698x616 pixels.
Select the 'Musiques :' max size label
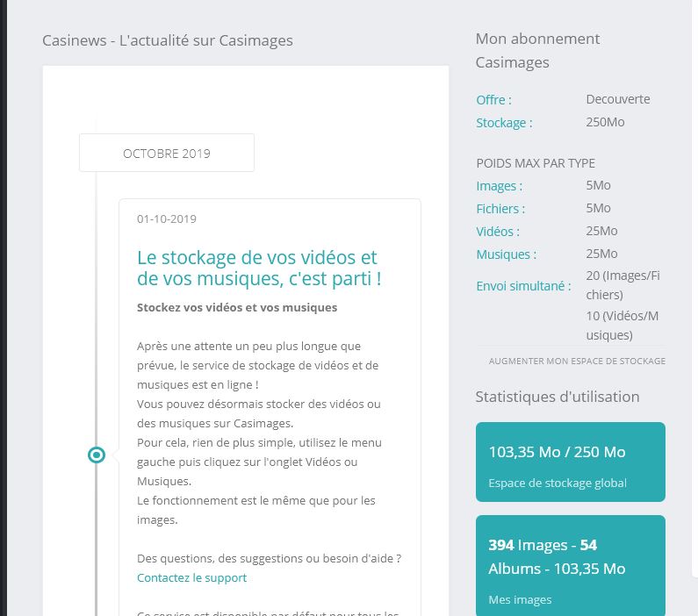pyautogui.click(x=506, y=254)
